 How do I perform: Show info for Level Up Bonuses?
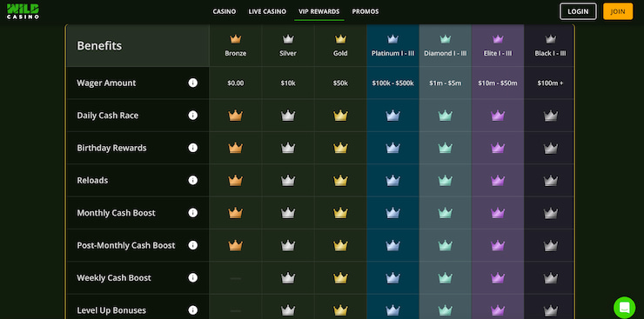pos(192,310)
